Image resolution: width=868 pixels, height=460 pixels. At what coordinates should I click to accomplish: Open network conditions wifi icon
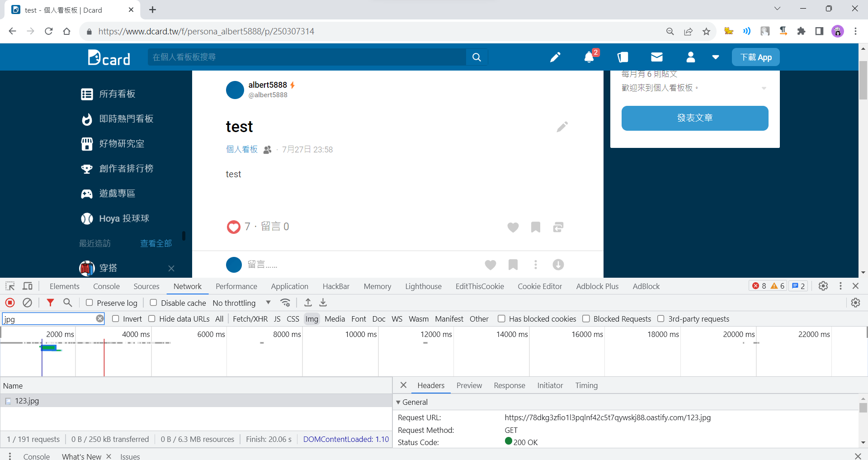pos(285,303)
